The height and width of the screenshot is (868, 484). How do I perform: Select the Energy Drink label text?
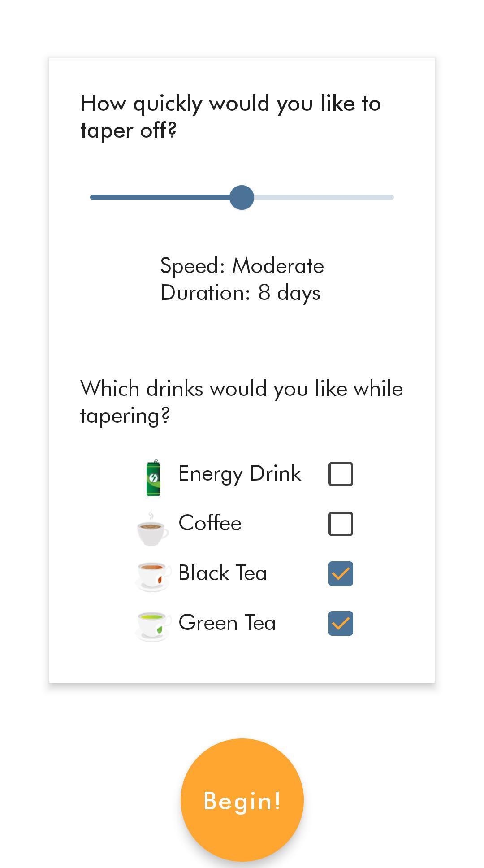click(240, 474)
